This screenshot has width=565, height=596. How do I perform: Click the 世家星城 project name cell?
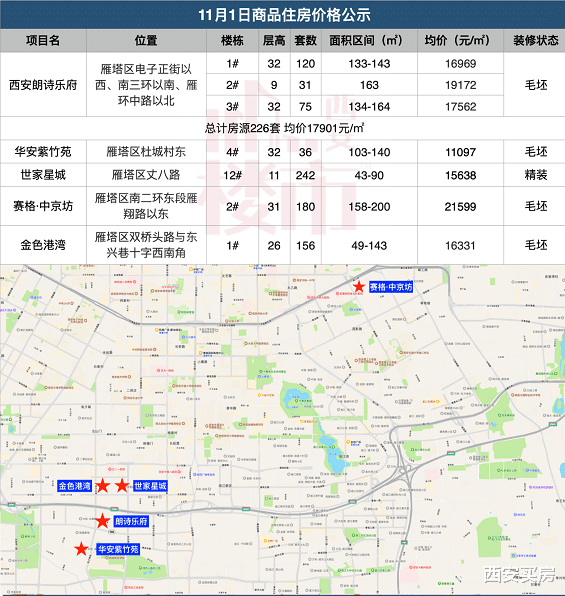43,175
